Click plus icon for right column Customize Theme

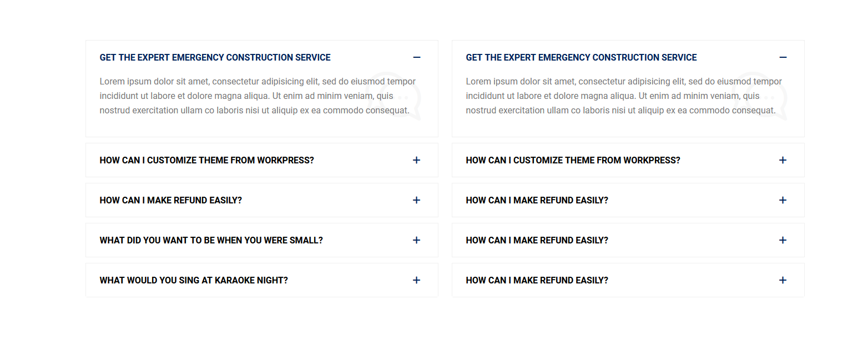pos(783,160)
